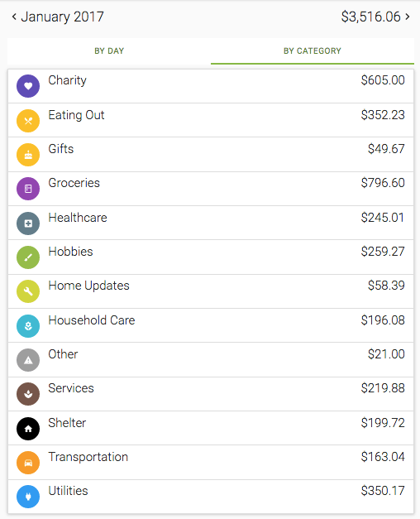Select the BY CATEGORY tab
The image size is (420, 519).
click(313, 51)
